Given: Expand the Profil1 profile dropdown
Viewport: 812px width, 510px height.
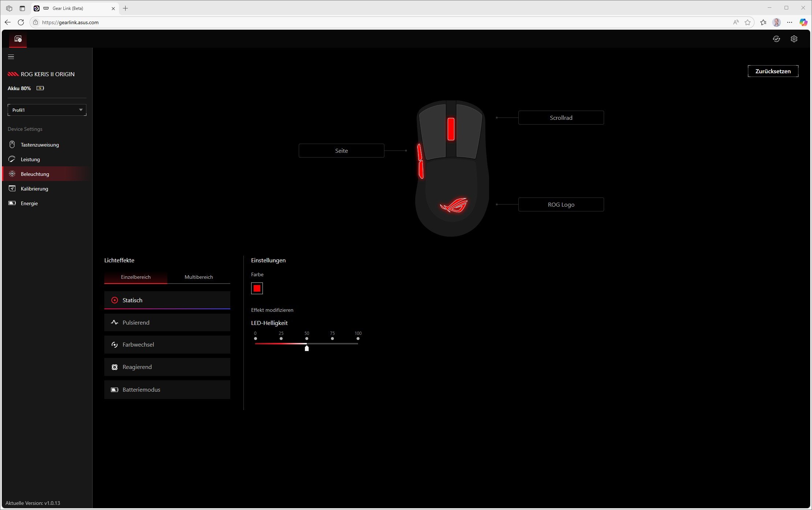Looking at the screenshot, I should [x=47, y=110].
